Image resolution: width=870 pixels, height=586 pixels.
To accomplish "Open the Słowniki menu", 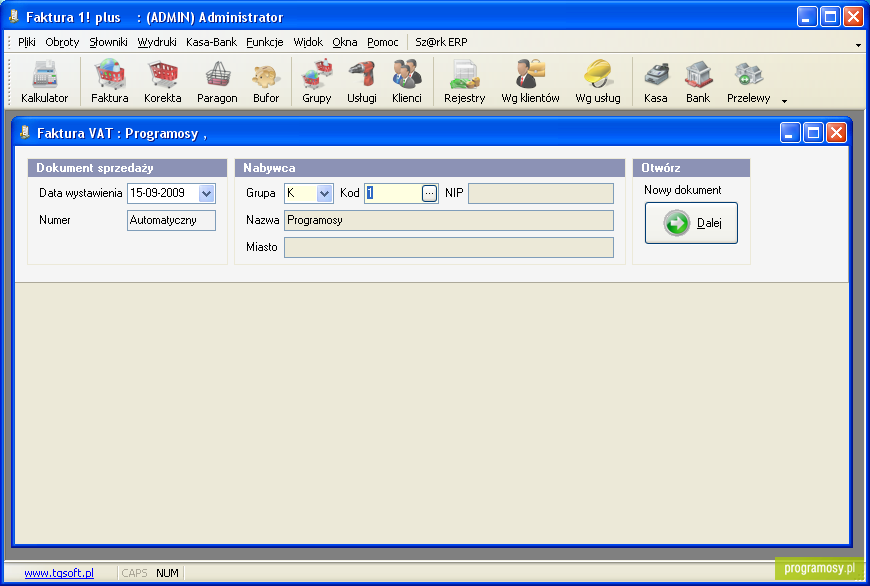I will pos(108,42).
